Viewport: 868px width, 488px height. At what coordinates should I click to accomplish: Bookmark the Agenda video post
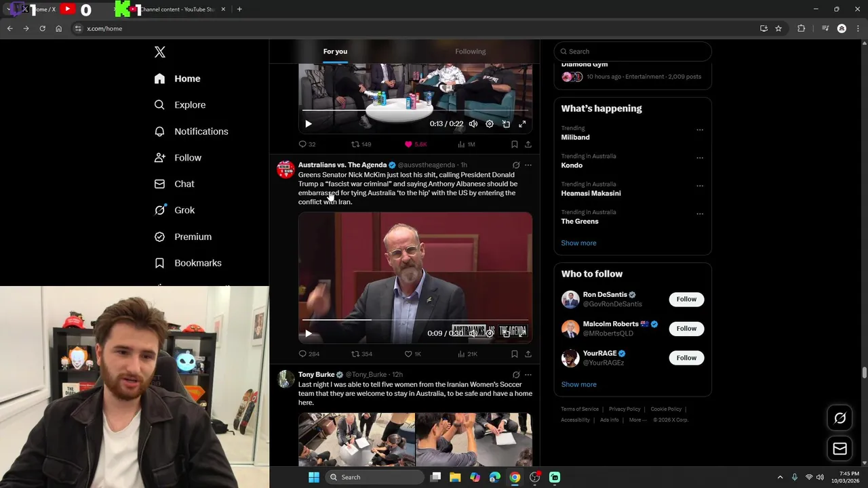click(515, 354)
